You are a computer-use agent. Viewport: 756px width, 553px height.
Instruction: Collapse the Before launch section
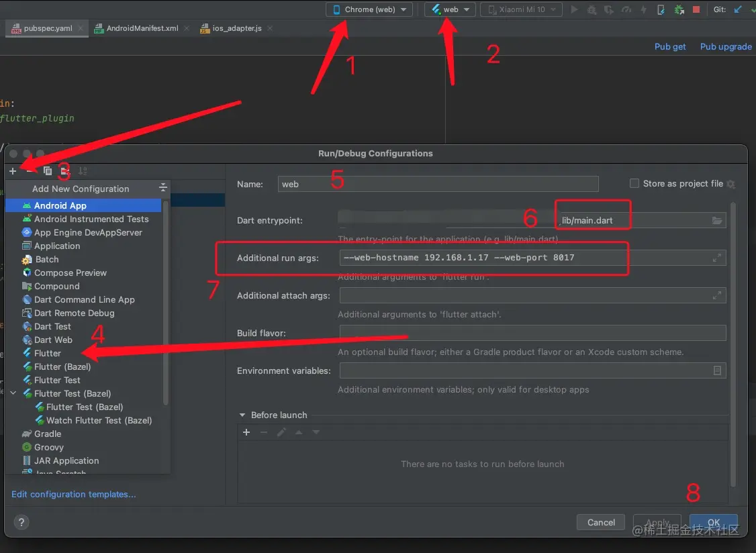[242, 415]
